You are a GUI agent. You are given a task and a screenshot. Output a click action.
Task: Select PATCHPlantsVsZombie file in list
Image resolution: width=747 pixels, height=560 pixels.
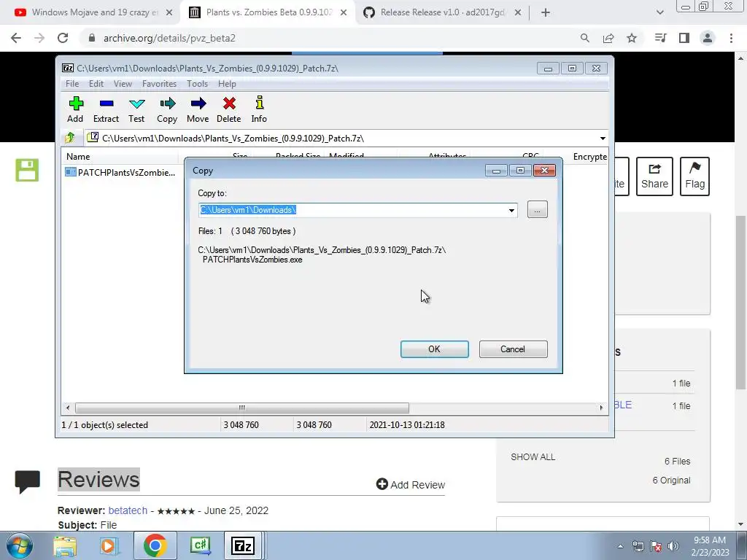[x=121, y=172]
